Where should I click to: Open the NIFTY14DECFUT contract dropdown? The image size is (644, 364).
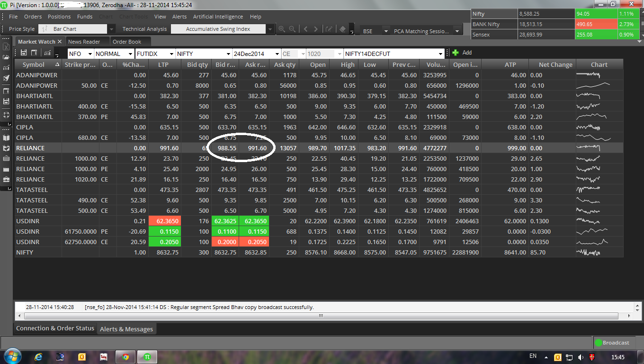click(441, 54)
